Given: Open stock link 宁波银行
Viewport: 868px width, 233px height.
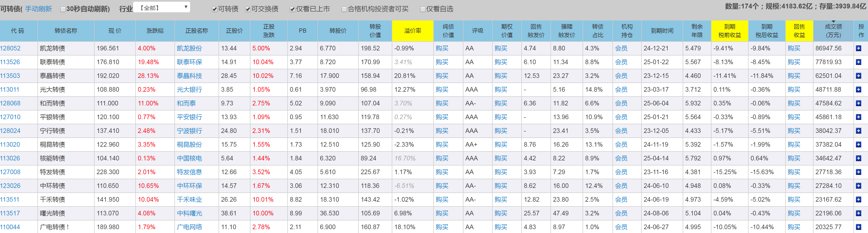Looking at the screenshot, I should (189, 131).
